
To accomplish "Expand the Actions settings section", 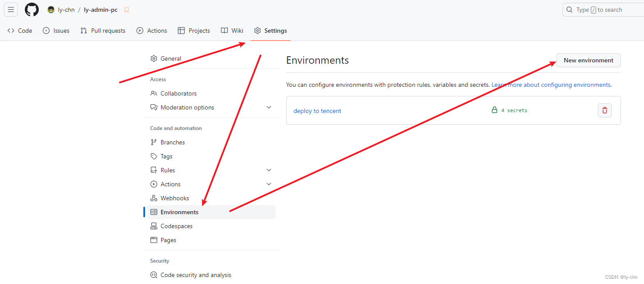I will click(x=269, y=184).
